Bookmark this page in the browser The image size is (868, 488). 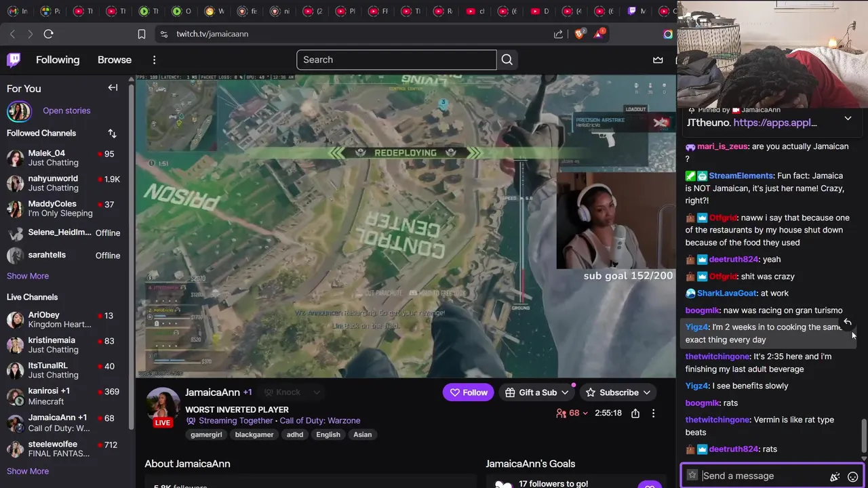(x=141, y=34)
